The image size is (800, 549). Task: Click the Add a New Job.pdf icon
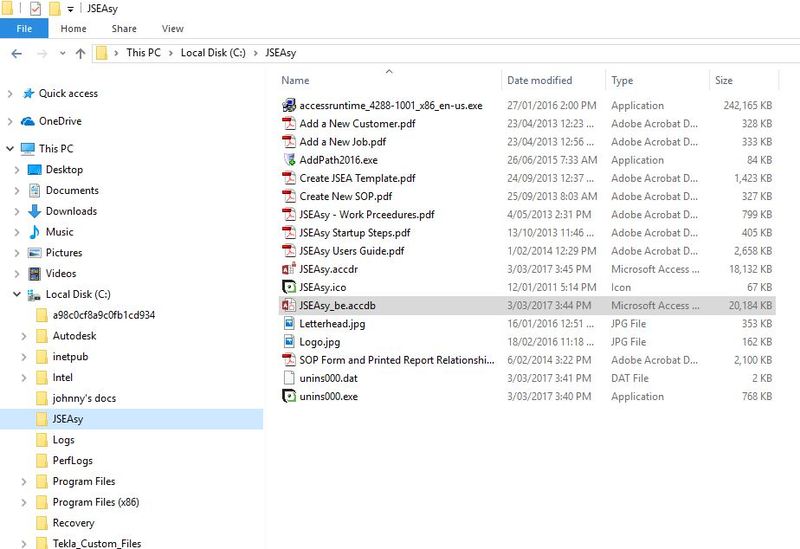point(289,142)
